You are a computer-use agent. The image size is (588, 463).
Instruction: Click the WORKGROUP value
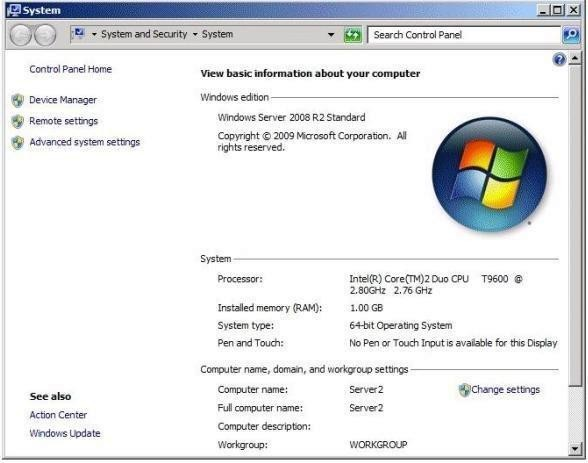click(378, 445)
